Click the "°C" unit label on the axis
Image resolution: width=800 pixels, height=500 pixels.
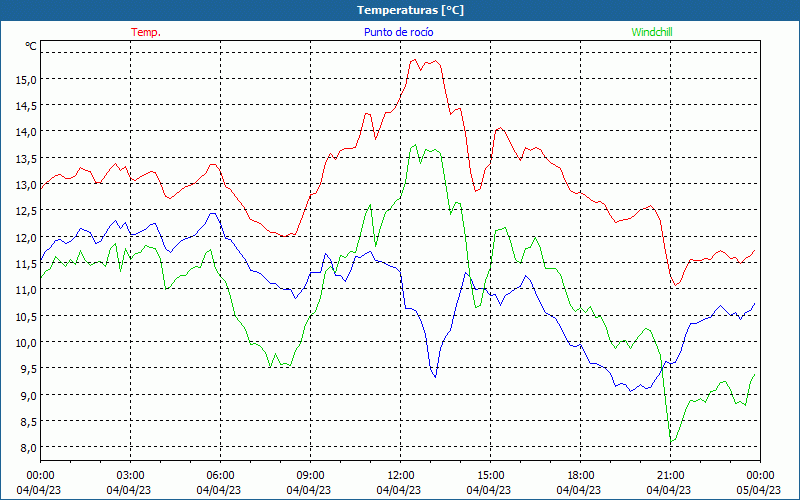click(x=31, y=46)
